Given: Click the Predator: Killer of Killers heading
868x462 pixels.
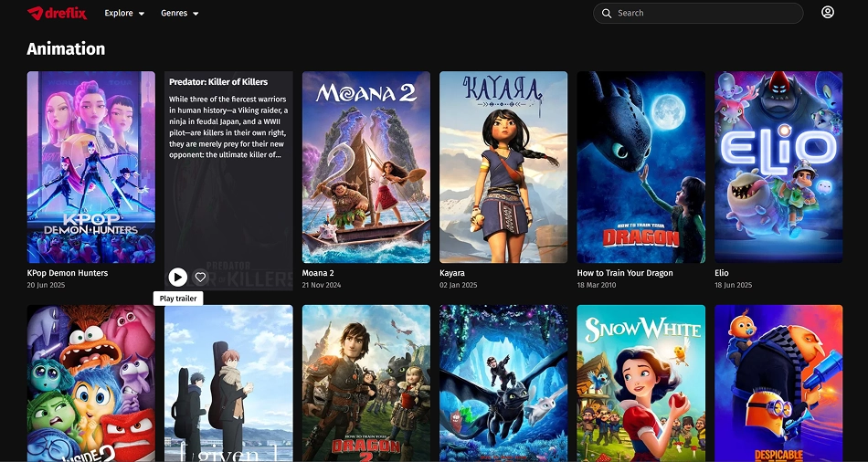Looking at the screenshot, I should pyautogui.click(x=218, y=82).
